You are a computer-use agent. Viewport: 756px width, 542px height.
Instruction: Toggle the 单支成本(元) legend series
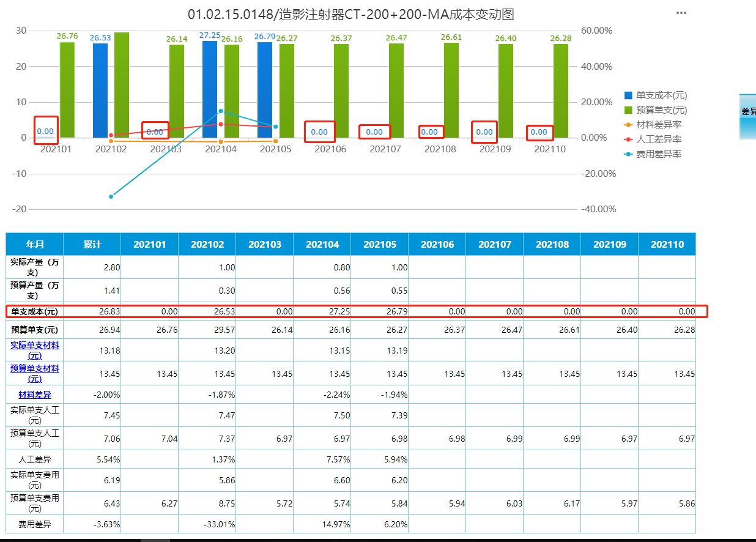655,95
